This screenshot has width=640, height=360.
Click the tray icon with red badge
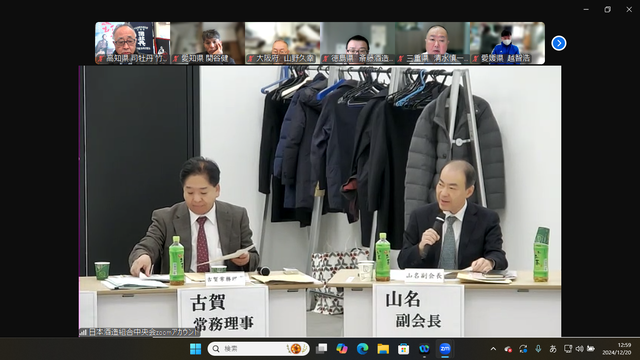(508, 349)
